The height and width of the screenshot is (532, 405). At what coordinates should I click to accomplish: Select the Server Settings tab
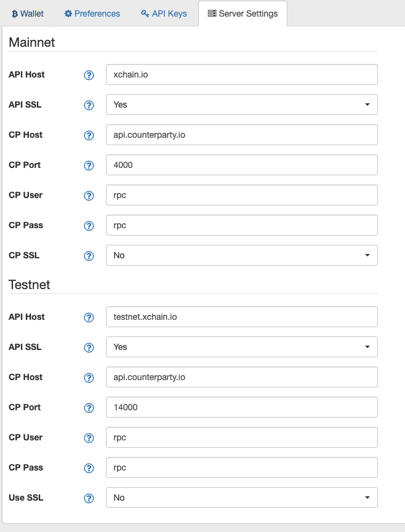[243, 14]
